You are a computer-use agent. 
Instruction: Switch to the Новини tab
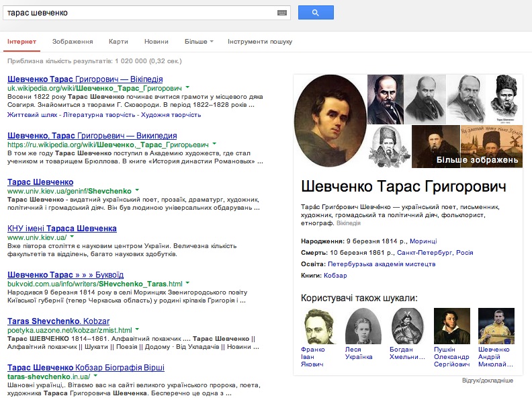click(157, 42)
